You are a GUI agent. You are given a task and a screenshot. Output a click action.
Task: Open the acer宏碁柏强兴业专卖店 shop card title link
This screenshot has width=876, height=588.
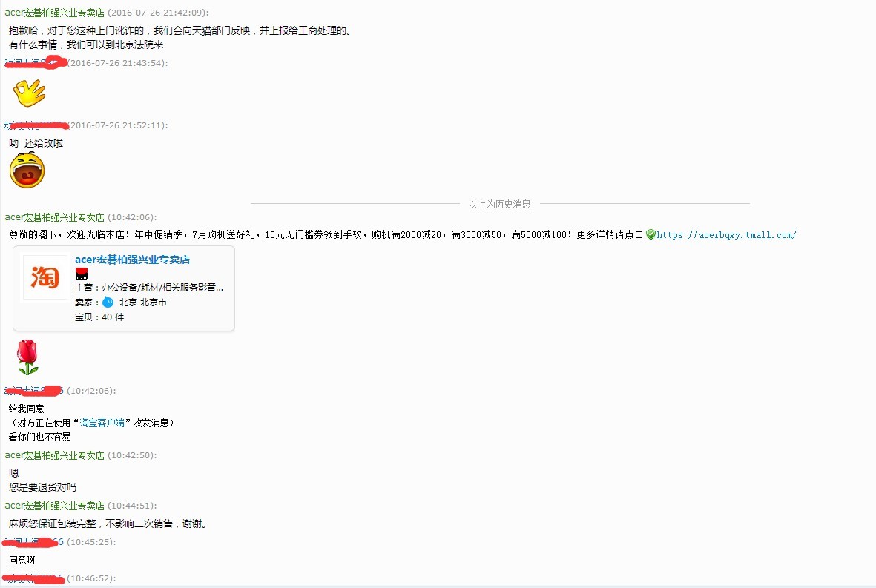[x=133, y=260]
